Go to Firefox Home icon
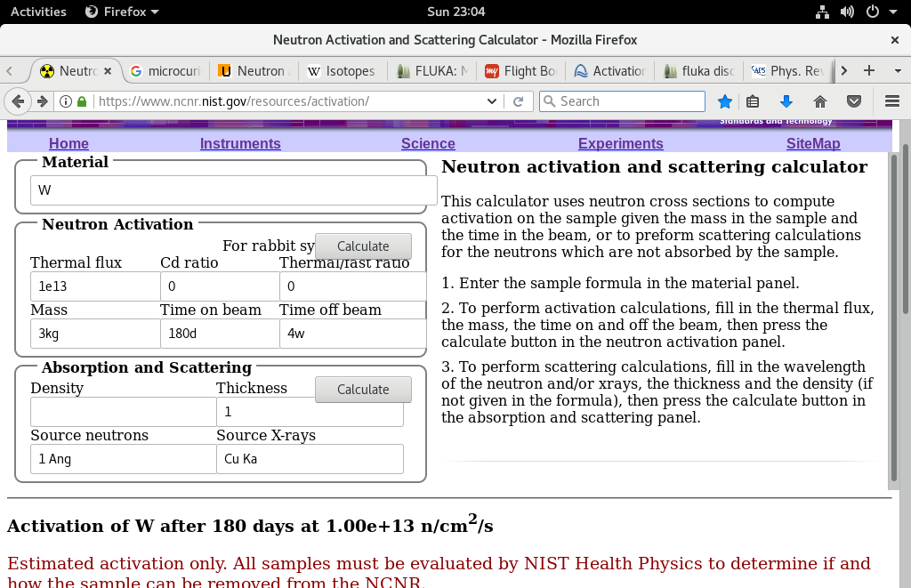911x588 pixels. 819,101
